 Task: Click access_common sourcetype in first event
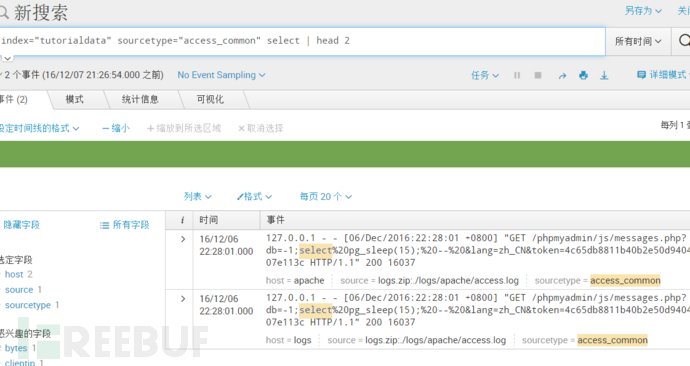(x=625, y=280)
